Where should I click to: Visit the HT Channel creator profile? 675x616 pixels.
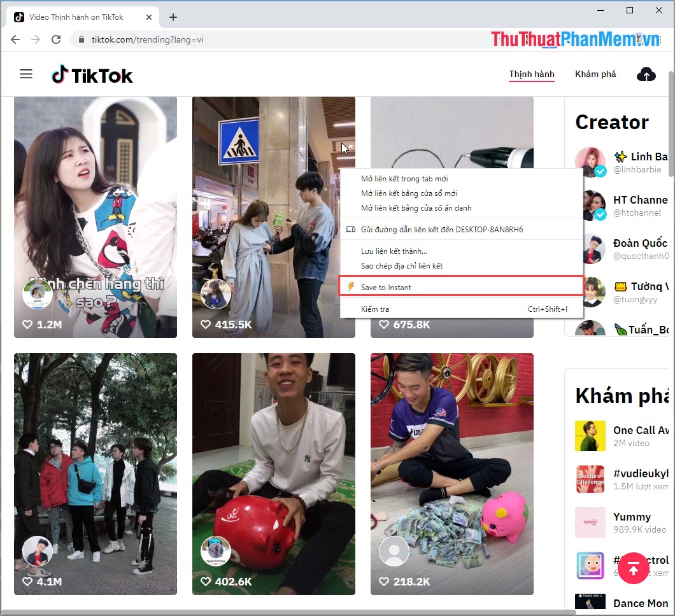point(641,200)
